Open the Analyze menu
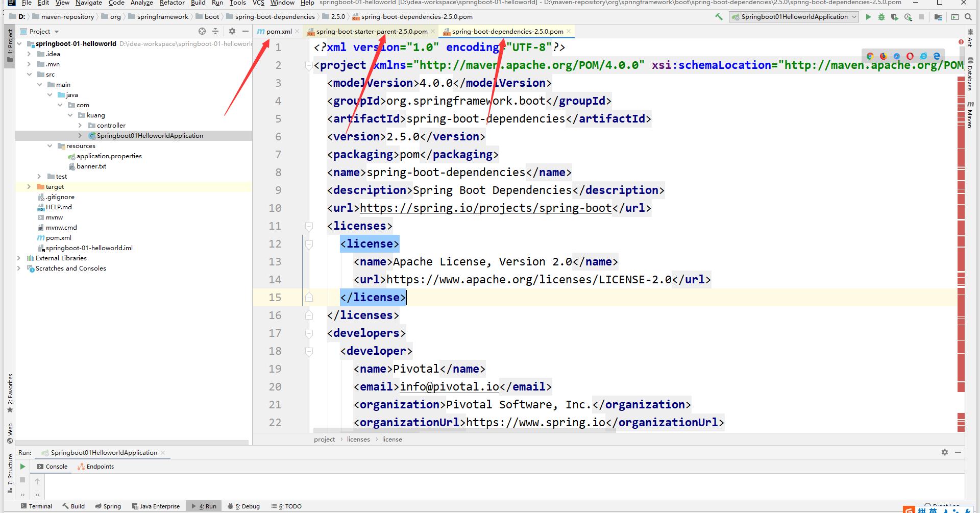Screen dimensions: 980x513 pos(142,3)
